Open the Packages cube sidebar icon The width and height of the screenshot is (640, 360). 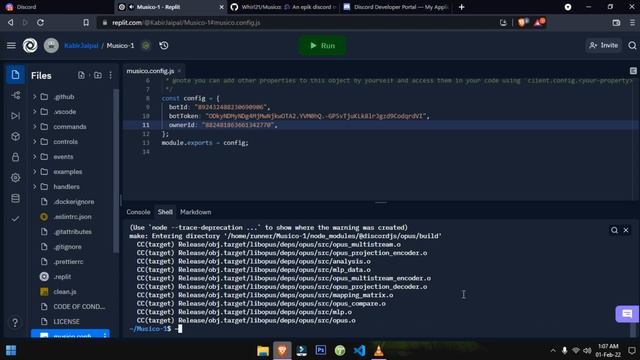click(16, 136)
